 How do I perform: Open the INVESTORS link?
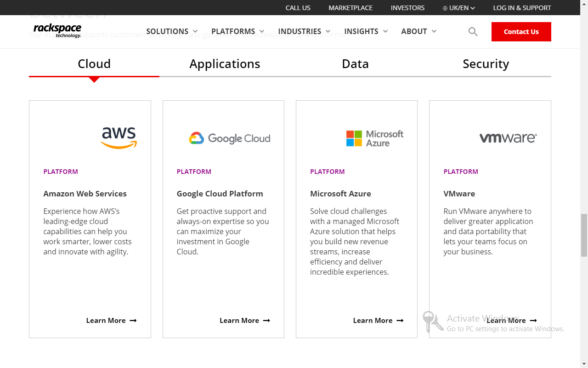point(407,8)
